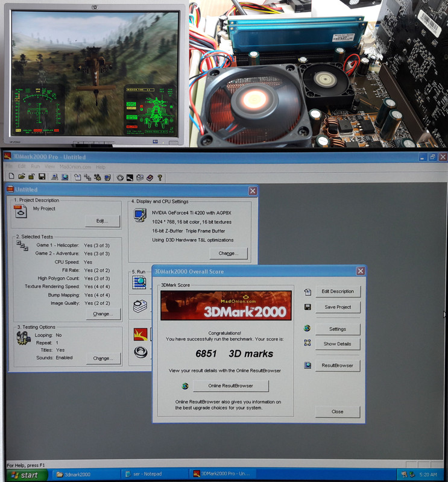
Task: Click the New project toolbar icon
Action: point(11,176)
